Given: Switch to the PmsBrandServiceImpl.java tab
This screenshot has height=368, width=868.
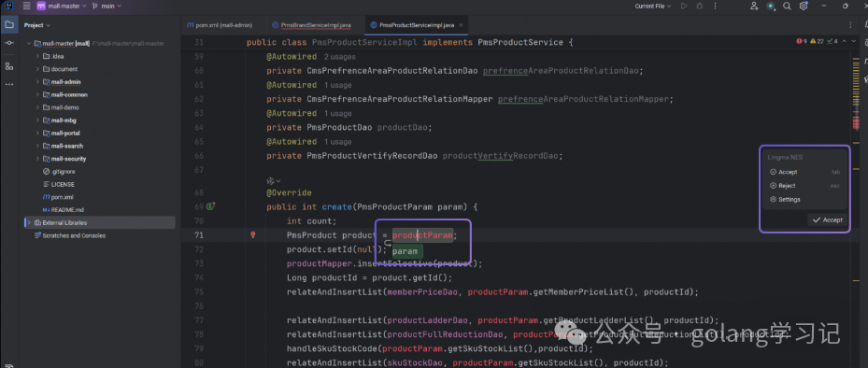Looking at the screenshot, I should [312, 25].
